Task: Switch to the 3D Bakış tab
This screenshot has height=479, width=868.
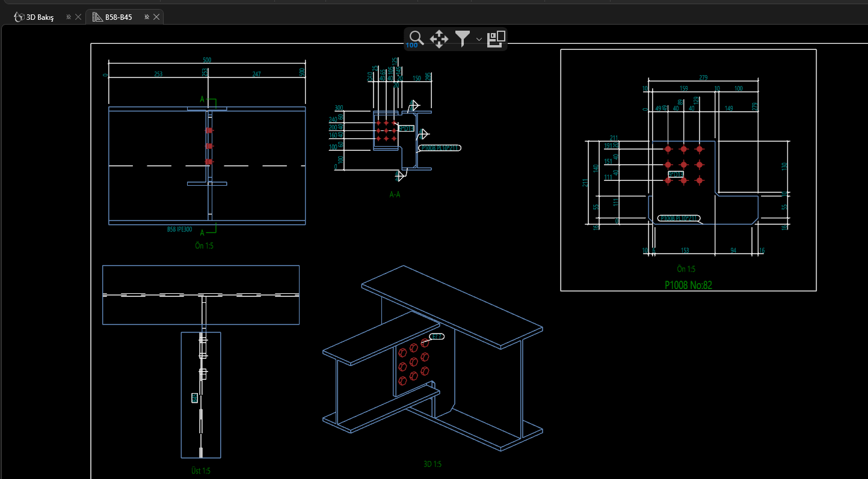Action: pyautogui.click(x=40, y=17)
